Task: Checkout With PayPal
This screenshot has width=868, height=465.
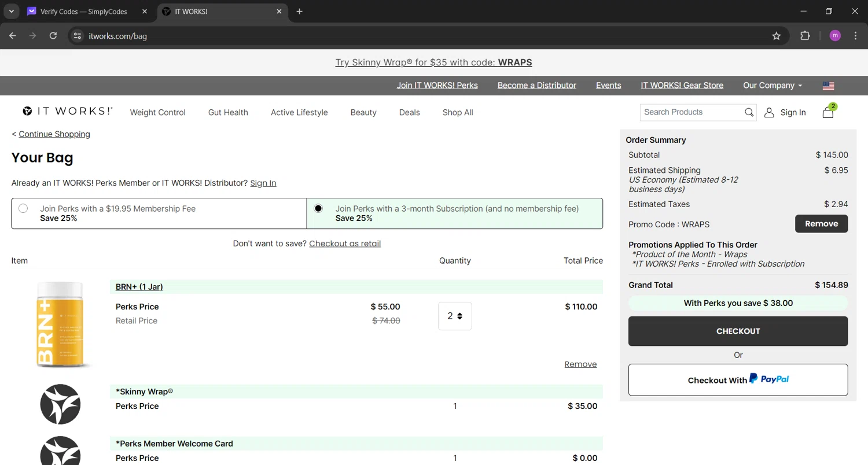Action: pyautogui.click(x=738, y=380)
